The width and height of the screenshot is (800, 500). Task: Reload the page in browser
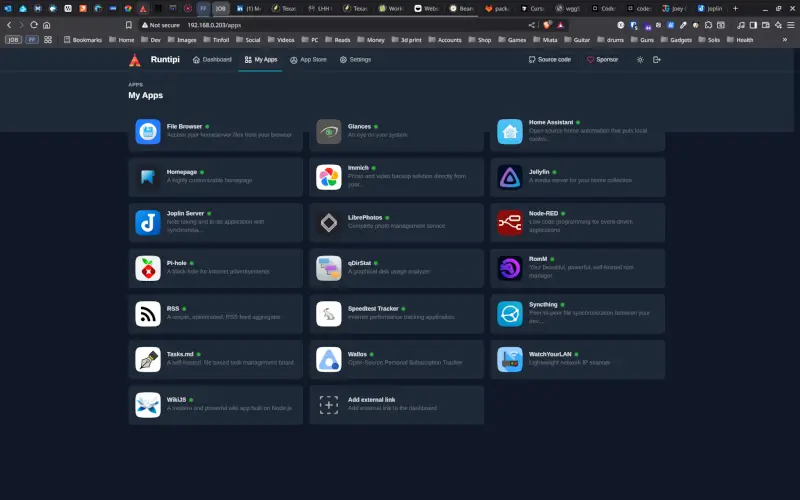(34, 25)
